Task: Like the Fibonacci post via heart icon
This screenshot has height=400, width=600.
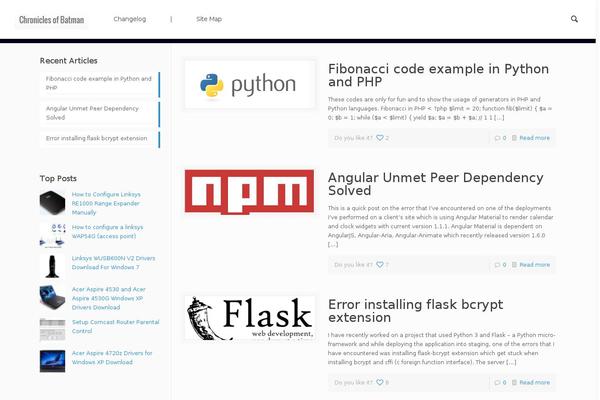Action: [380, 137]
